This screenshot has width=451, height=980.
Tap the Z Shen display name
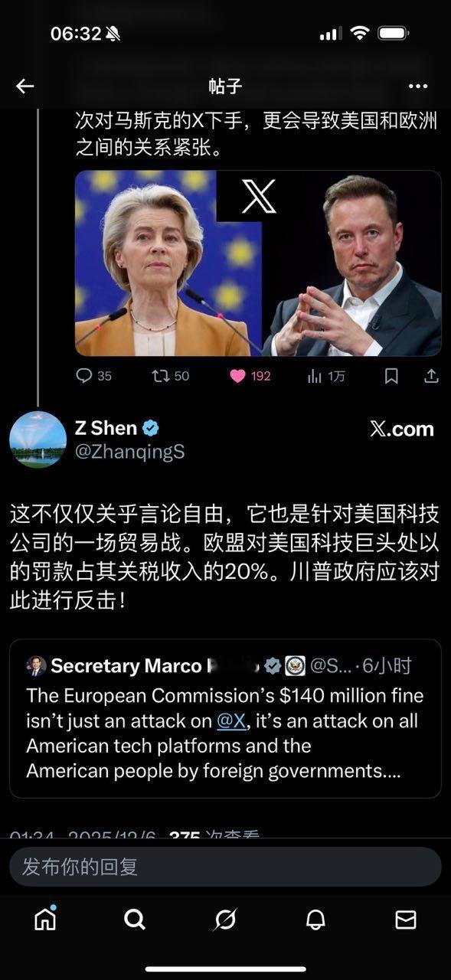click(x=106, y=428)
